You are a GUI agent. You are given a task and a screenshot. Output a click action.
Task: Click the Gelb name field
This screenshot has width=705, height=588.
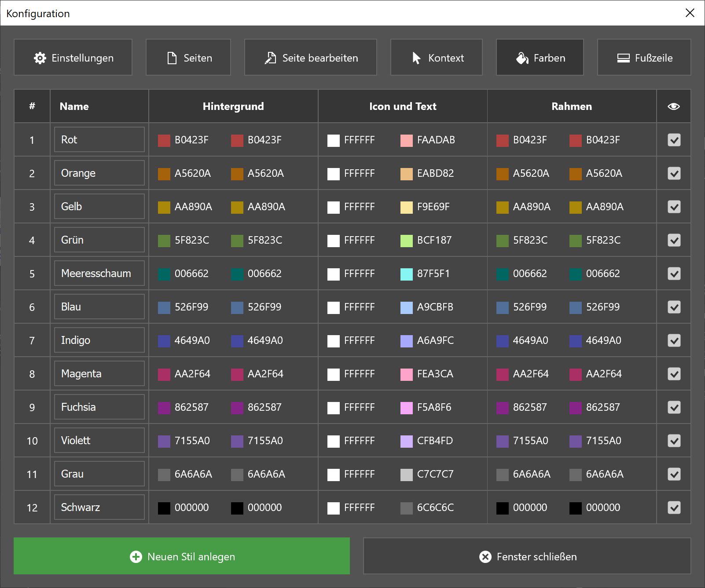[99, 206]
